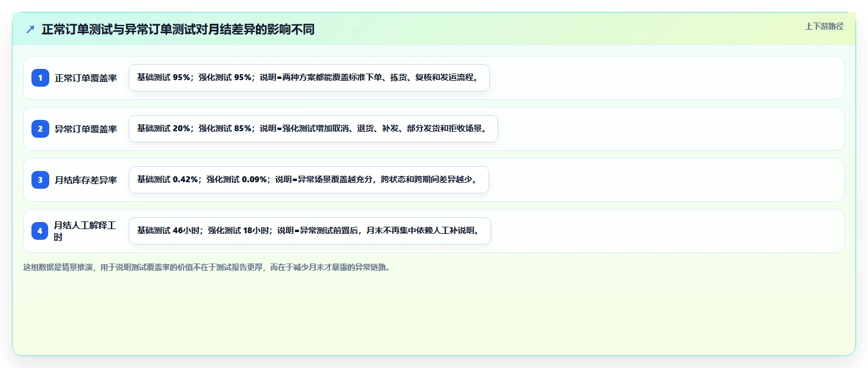The height and width of the screenshot is (368, 868).
Task: Click the box reading 基础测试 20%；强化测试 85%
Action: click(x=313, y=129)
